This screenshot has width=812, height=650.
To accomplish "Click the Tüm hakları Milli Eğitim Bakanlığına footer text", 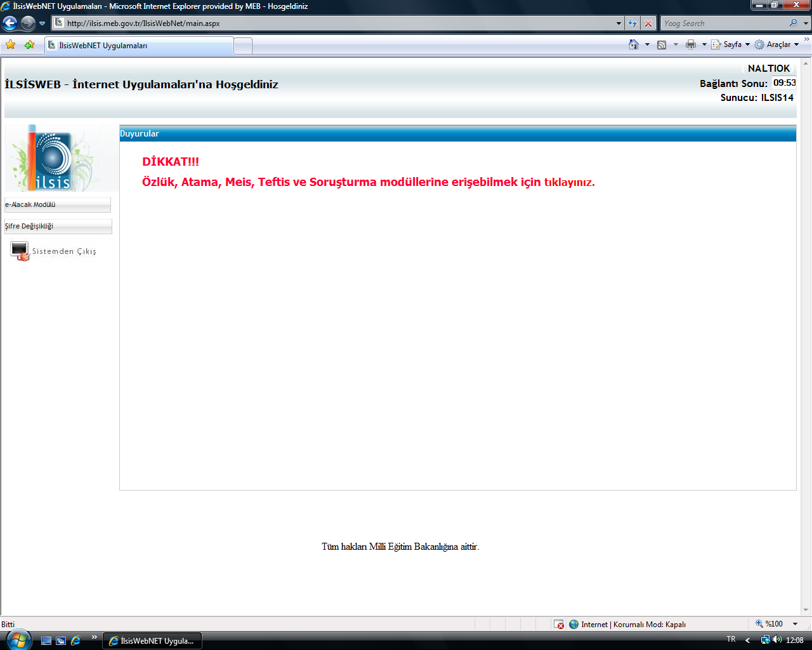I will click(x=400, y=547).
